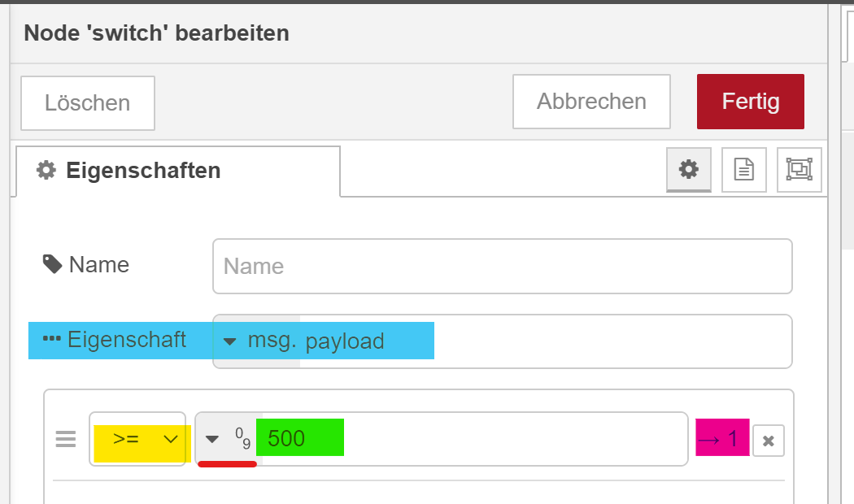Image resolution: width=854 pixels, height=504 pixels.
Task: Expand the rule value type selector arrow
Action: coord(211,439)
